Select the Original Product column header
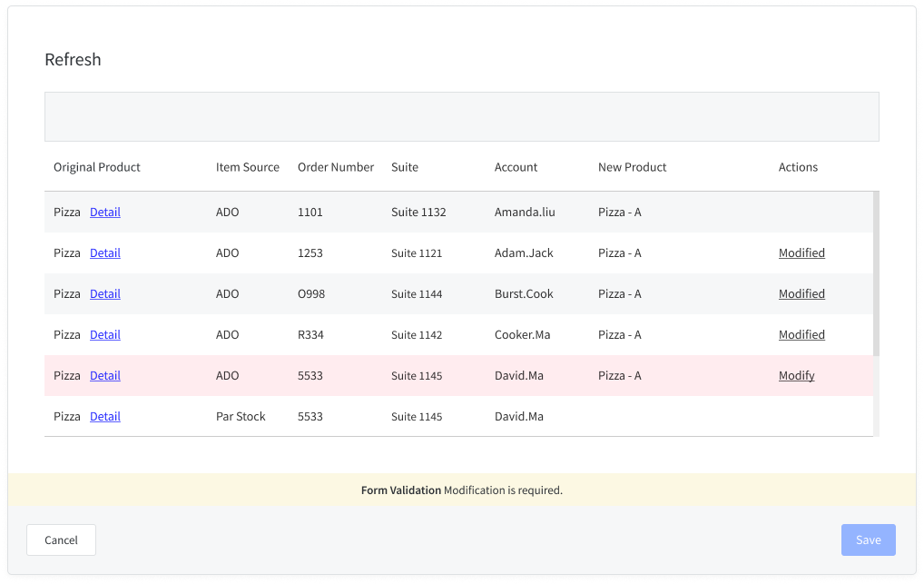Image resolution: width=924 pixels, height=584 pixels. coord(96,167)
